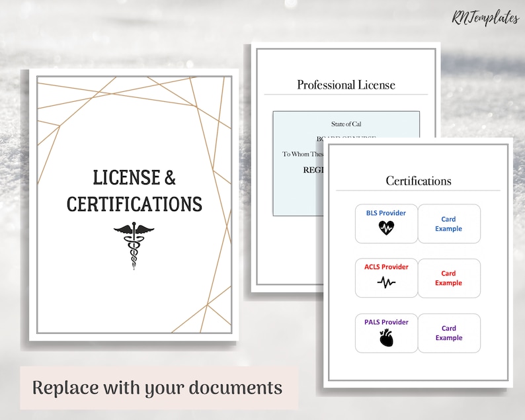Screen dimensions: 525x420
Task: Click the 'CERTIFICATIONS' word on the cover page
Action: (x=134, y=204)
